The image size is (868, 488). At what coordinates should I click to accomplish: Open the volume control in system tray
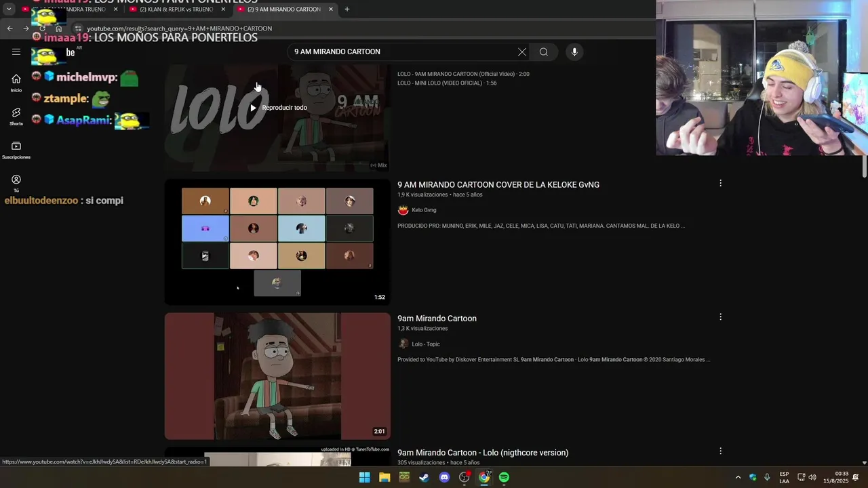click(x=812, y=477)
